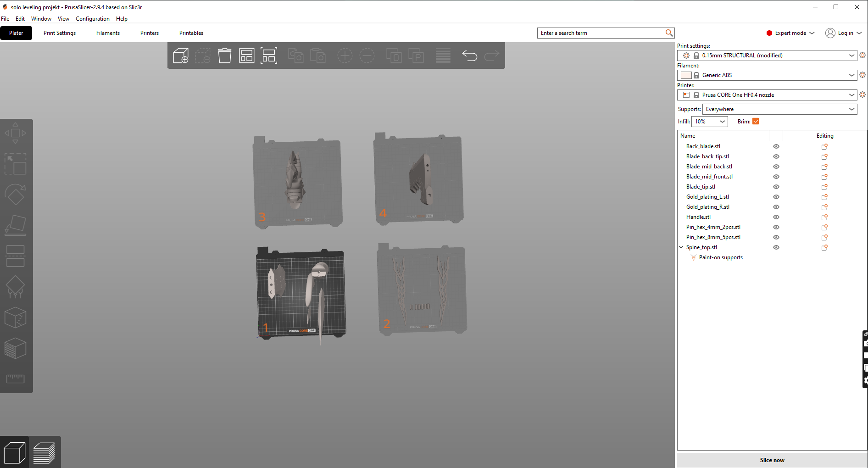This screenshot has width=868, height=468.
Task: Click the Add instance plus icon
Action: pos(345,56)
